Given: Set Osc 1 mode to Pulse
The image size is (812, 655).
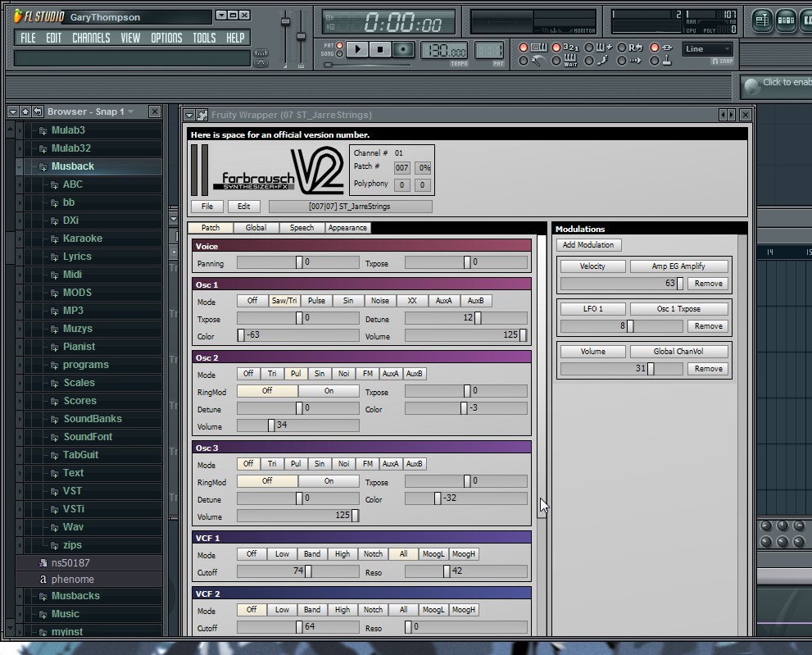Looking at the screenshot, I should click(316, 301).
